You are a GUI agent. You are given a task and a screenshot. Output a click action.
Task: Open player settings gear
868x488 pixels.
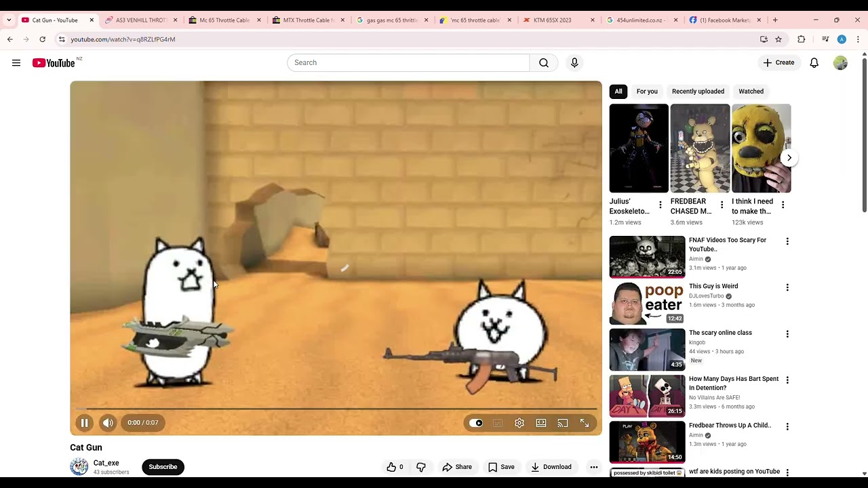pyautogui.click(x=519, y=423)
